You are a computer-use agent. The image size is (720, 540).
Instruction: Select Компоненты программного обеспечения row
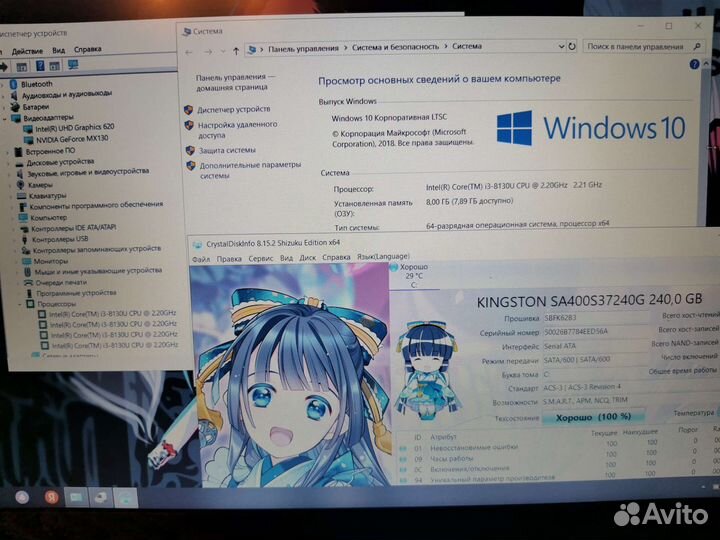96,205
